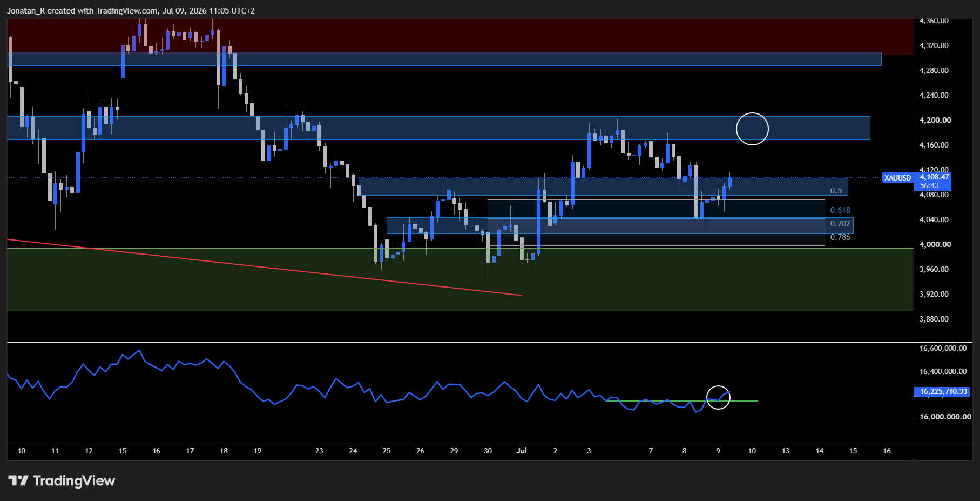Click the 3,920.00 price axis label
980x501 pixels.
point(934,294)
